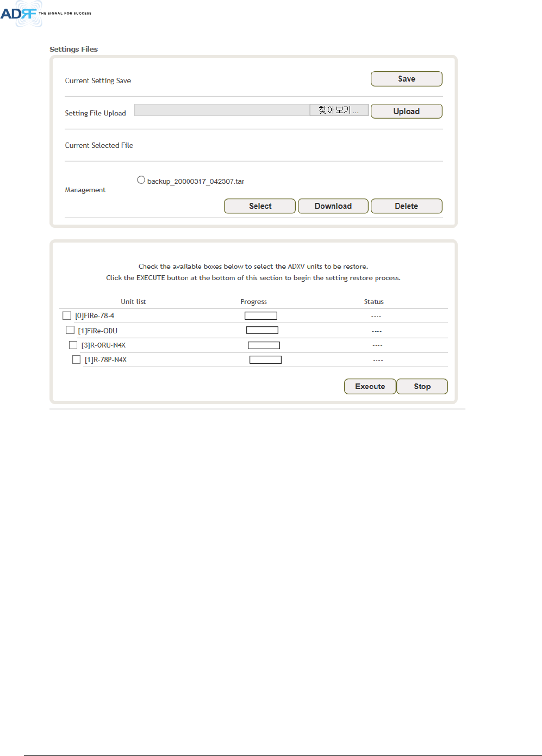Click the Download button
Viewport: 542px width, 756px height.
333,206
